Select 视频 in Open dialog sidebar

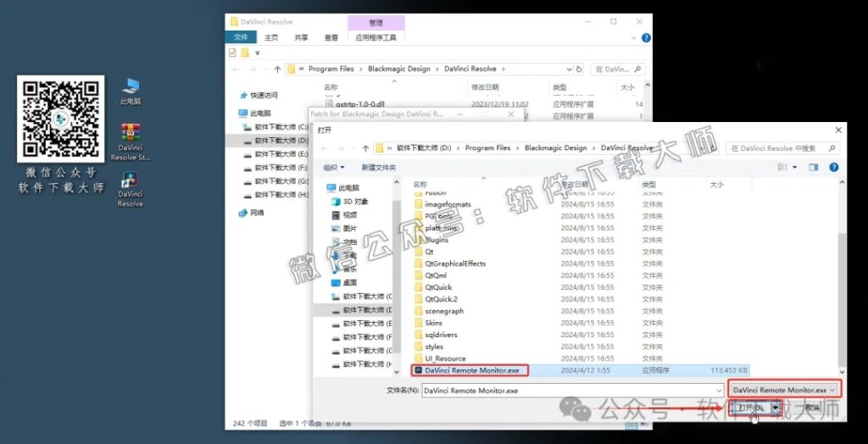[344, 215]
